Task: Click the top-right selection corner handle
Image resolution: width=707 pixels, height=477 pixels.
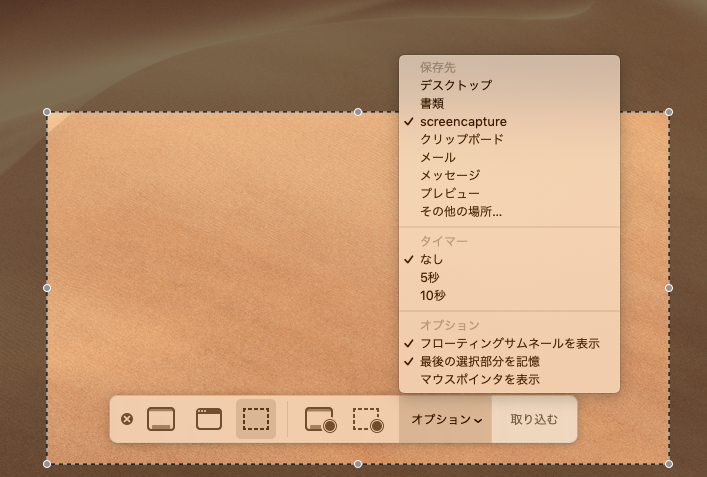Action: [669, 112]
